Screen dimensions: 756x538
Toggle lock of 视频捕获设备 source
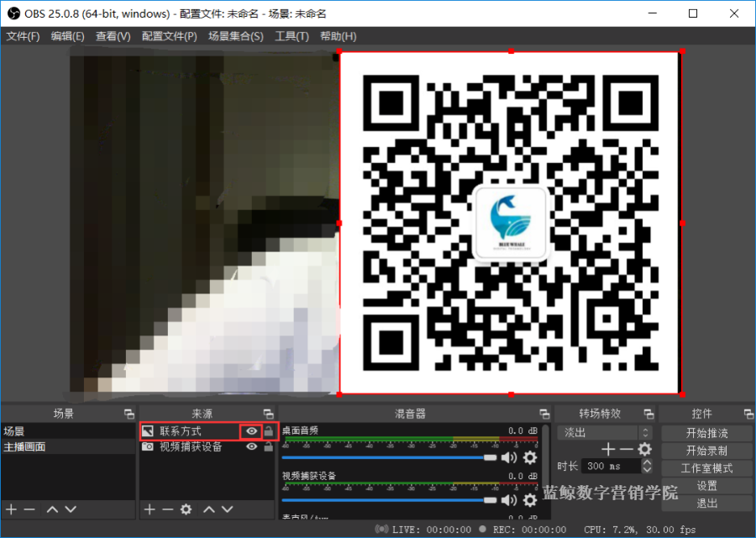click(269, 447)
